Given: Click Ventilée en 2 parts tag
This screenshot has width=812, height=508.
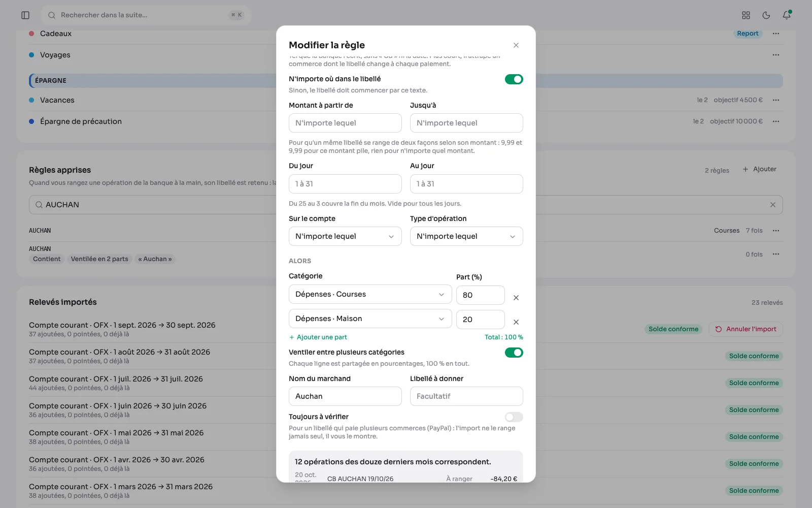Looking at the screenshot, I should 99,259.
